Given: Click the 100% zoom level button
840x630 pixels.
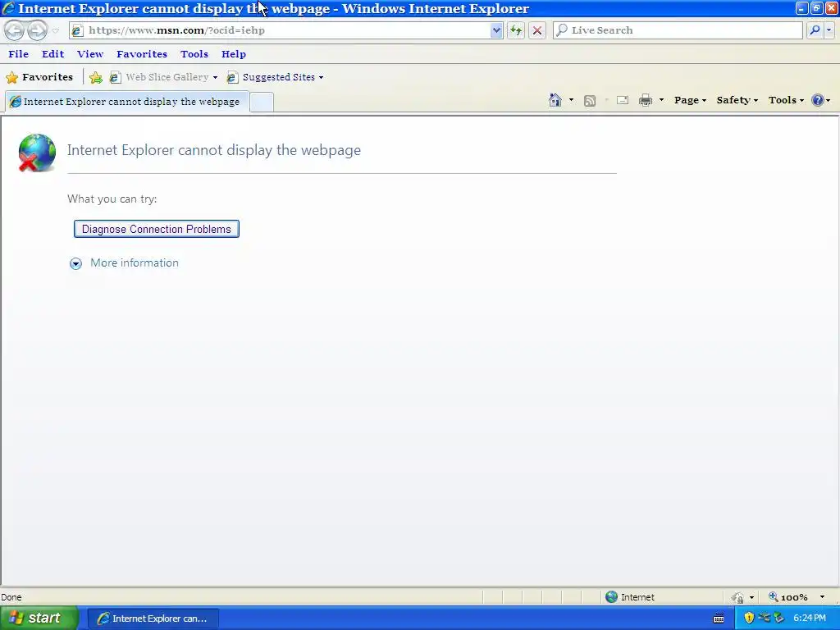Looking at the screenshot, I should coord(788,597).
